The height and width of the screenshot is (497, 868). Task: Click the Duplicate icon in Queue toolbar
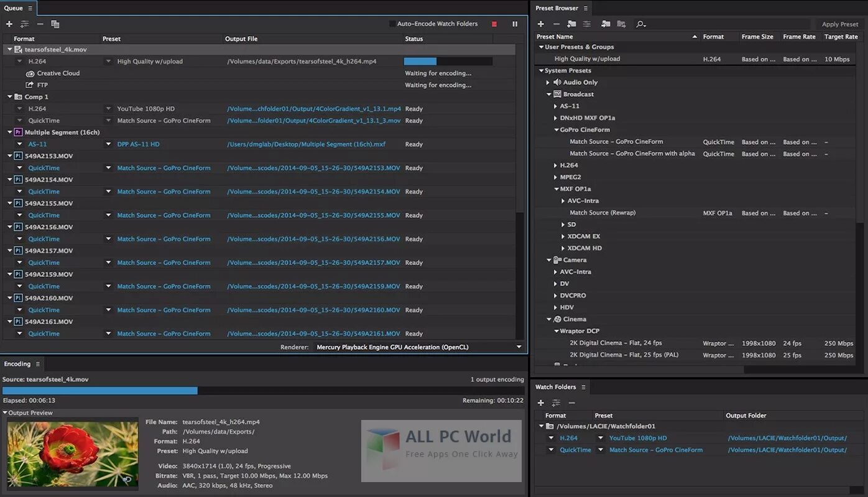[55, 24]
